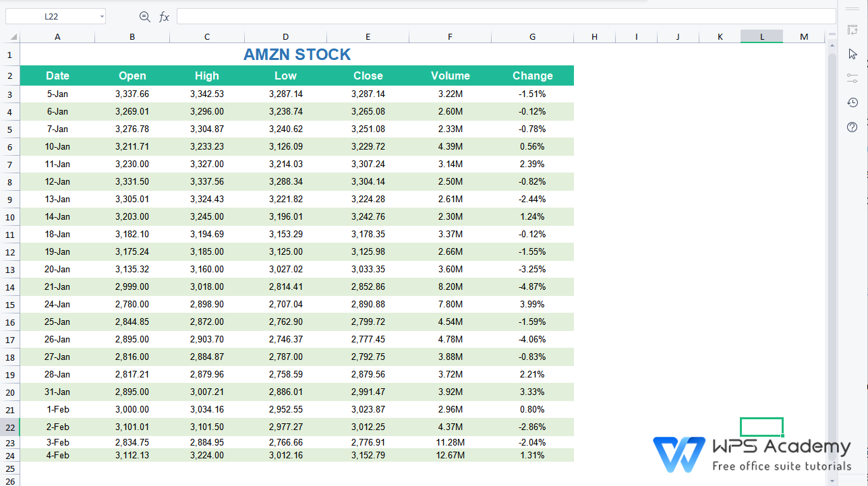Select the Close column header cell
This screenshot has width=868, height=486.
368,75
